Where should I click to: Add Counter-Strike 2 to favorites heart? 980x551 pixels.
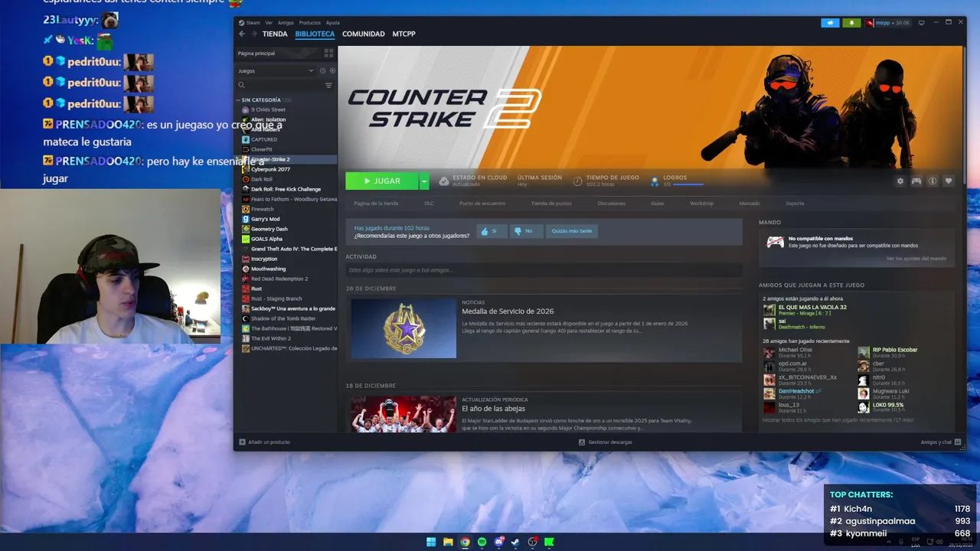tap(949, 181)
